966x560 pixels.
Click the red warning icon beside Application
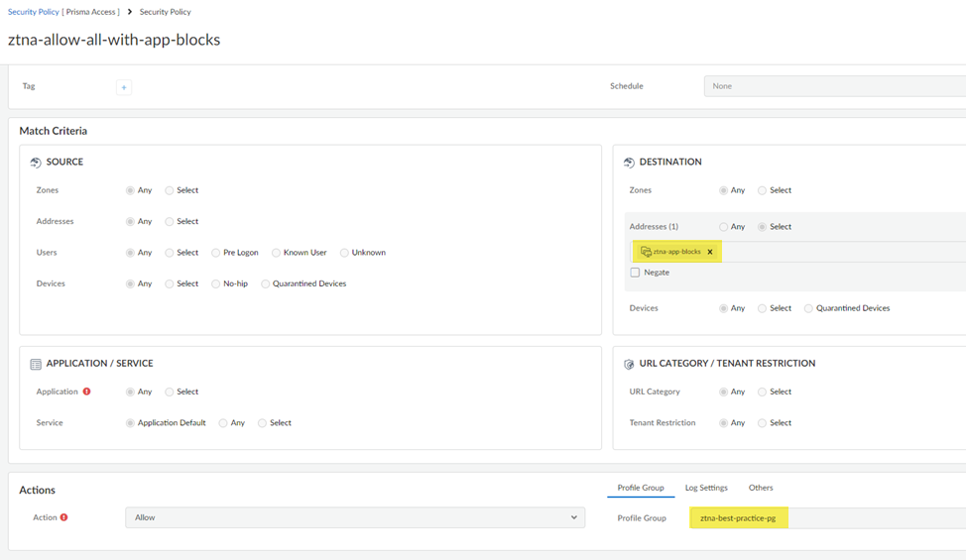click(x=87, y=392)
